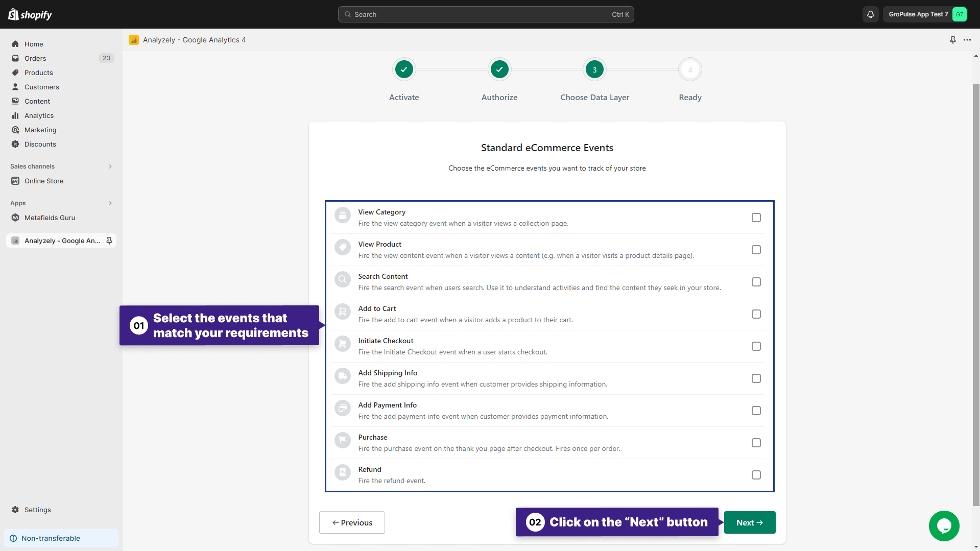Click the Content sidebar icon

coord(15,101)
